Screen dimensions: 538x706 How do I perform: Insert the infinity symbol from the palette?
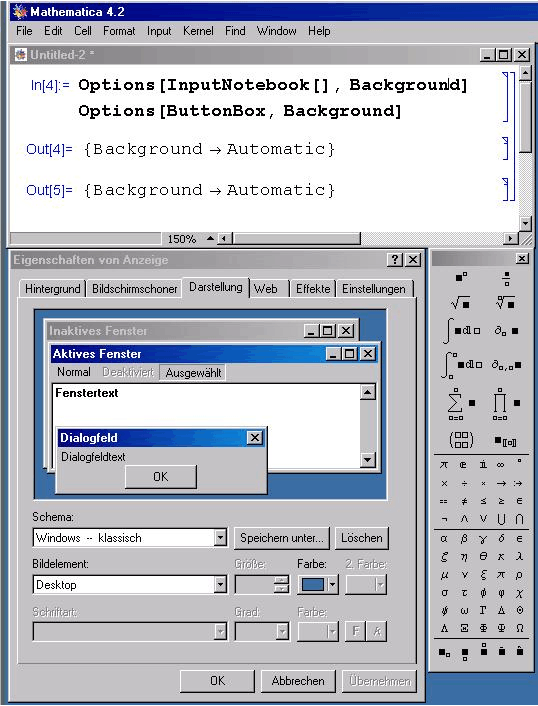(x=501, y=465)
